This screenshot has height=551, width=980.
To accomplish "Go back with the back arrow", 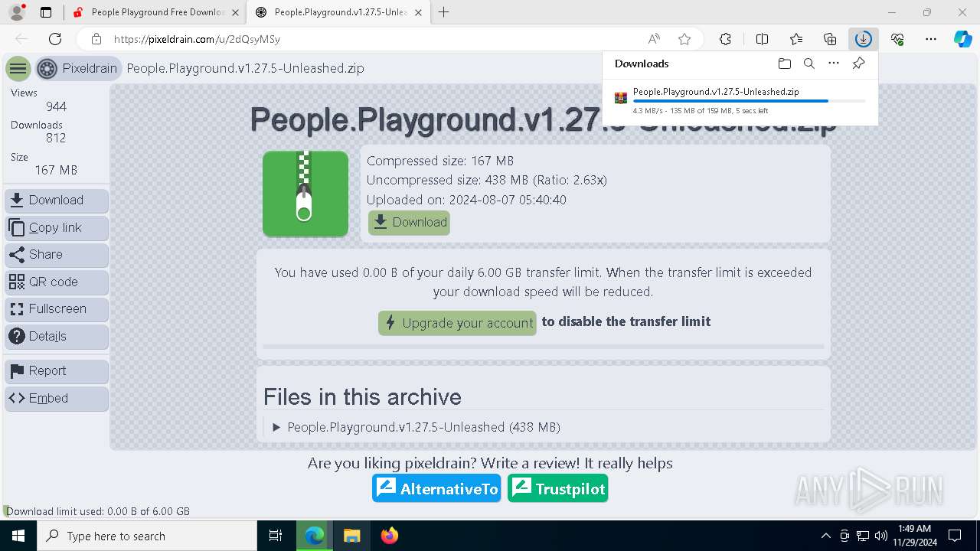I will pyautogui.click(x=21, y=39).
